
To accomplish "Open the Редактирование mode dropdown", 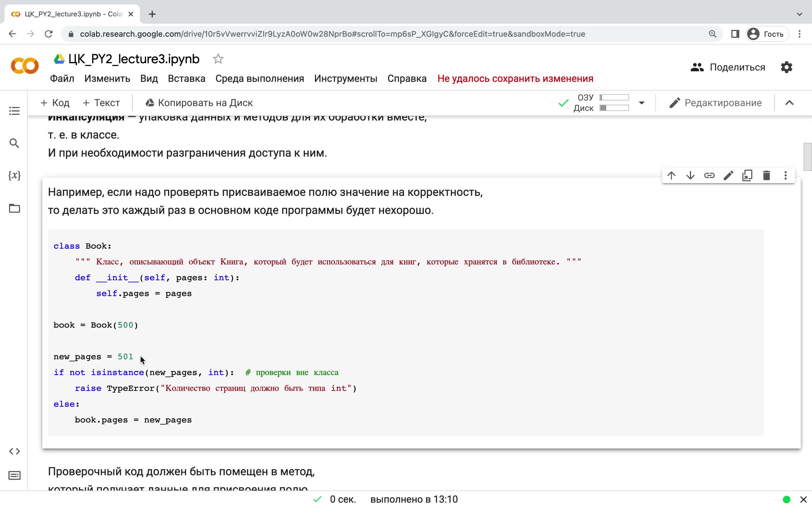I will click(715, 103).
